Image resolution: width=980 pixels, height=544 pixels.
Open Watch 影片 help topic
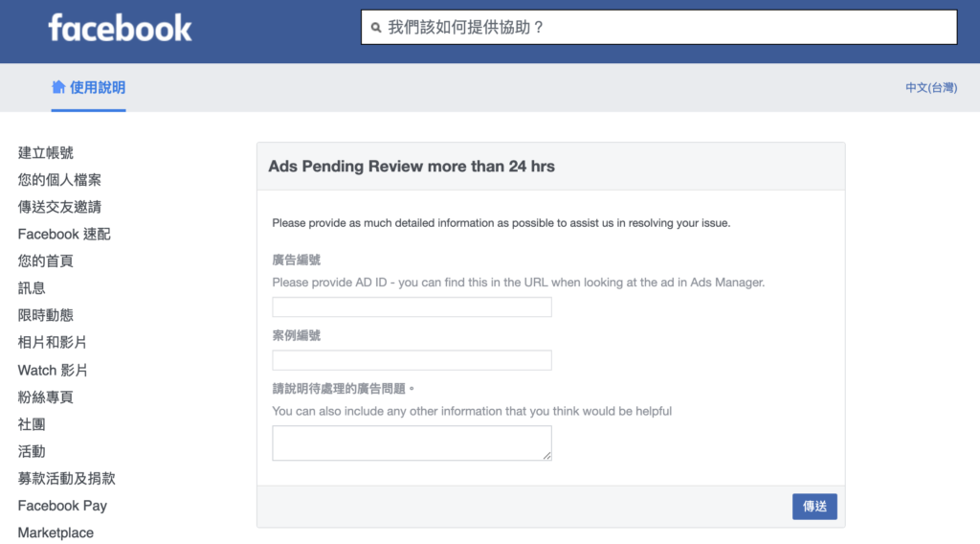pyautogui.click(x=53, y=371)
